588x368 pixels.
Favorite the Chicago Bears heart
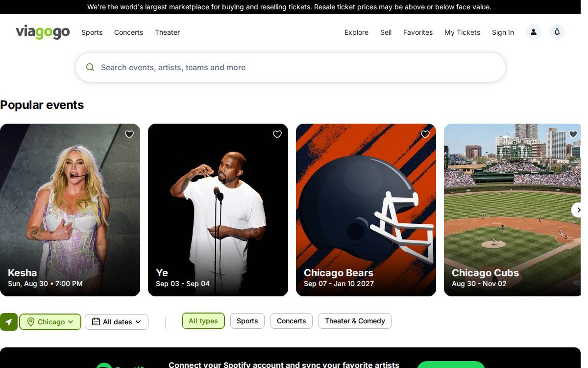pos(425,134)
